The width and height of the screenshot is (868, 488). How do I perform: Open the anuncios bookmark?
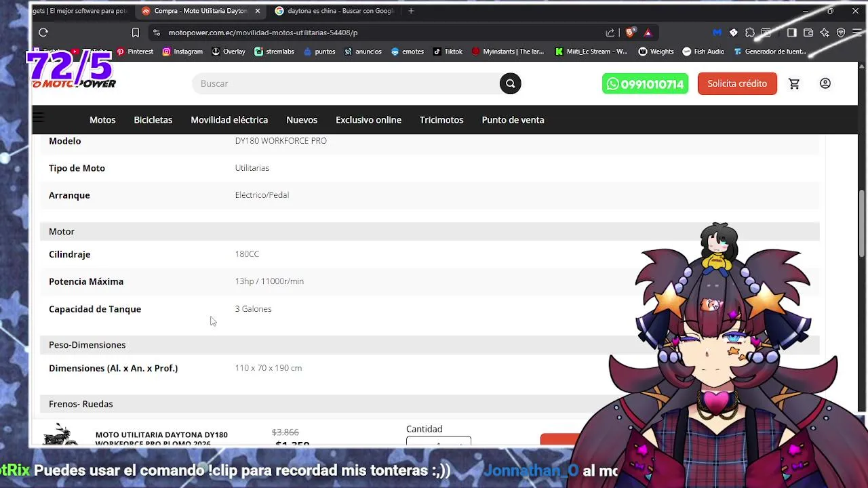pos(363,52)
